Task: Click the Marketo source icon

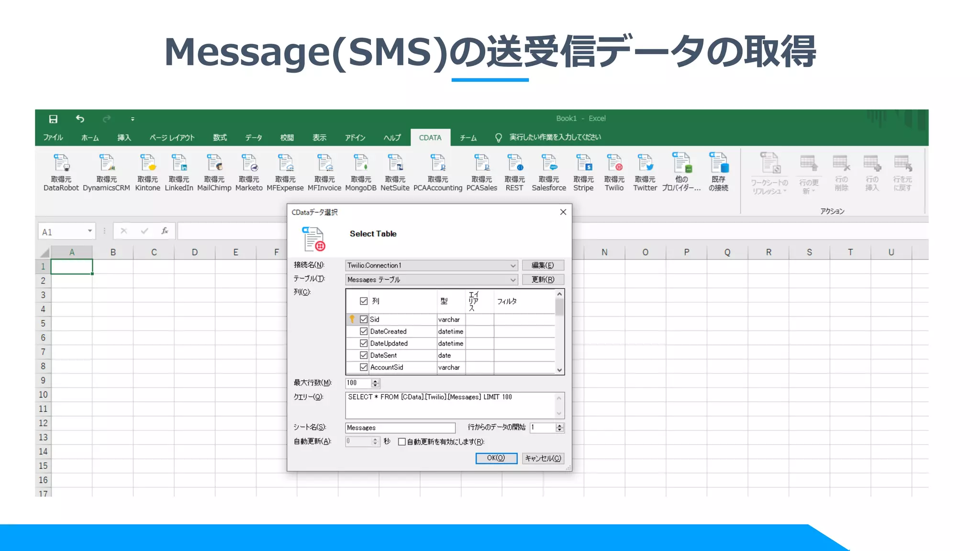Action: (x=249, y=172)
